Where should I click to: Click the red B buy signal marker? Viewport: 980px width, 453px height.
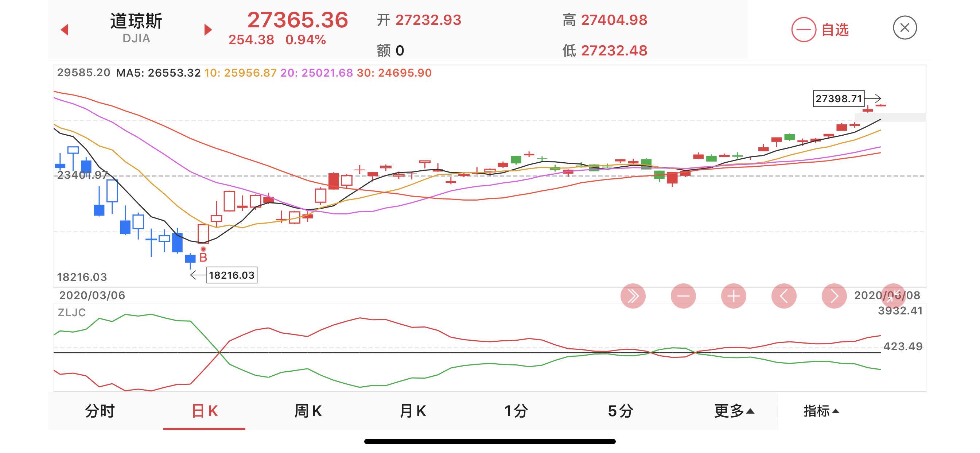click(x=203, y=255)
